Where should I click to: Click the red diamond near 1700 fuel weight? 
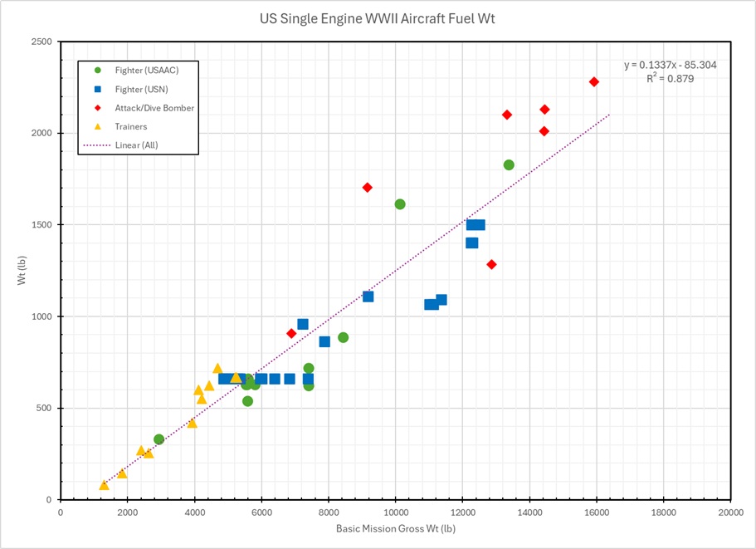[367, 187]
